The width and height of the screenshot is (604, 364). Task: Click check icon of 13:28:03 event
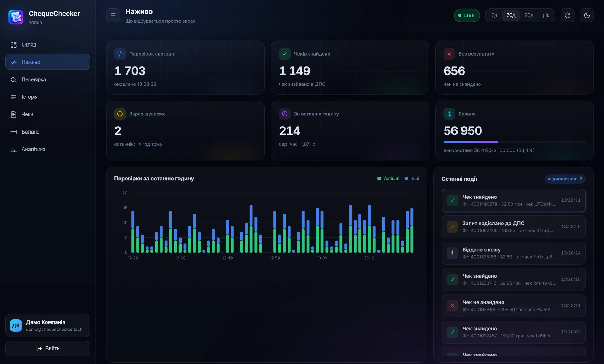452,332
